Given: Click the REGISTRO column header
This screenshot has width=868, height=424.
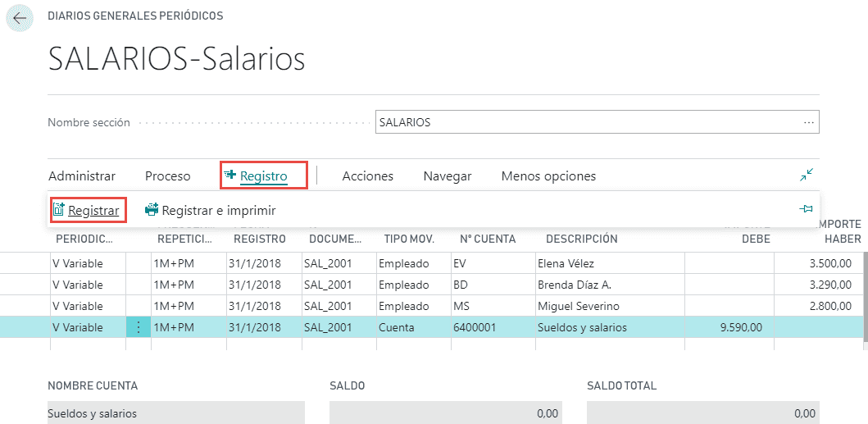Looking at the screenshot, I should coord(260,239).
